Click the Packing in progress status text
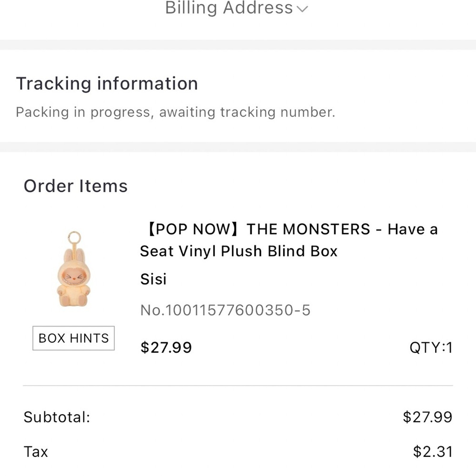 (x=175, y=112)
